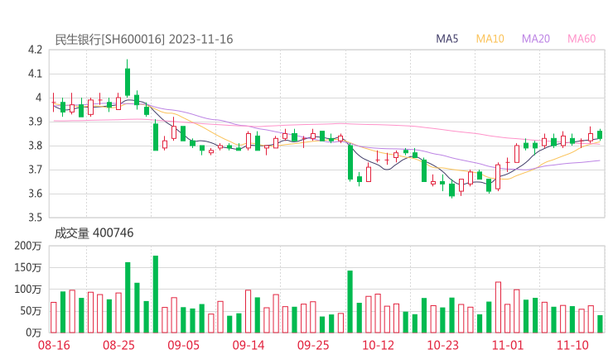This screenshot has width=613, height=364.
Task: Select the 10-12 date label
Action: click(x=378, y=345)
